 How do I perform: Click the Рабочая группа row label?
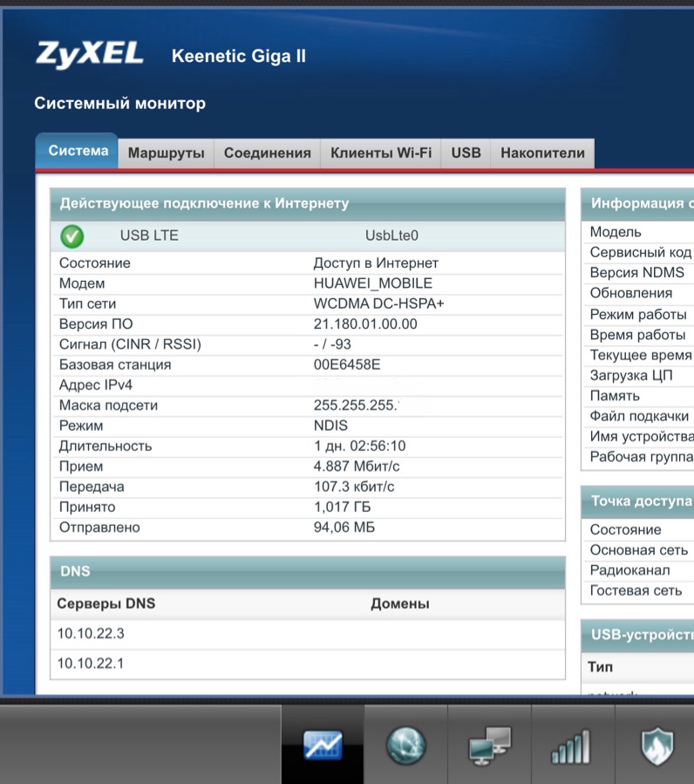coord(642,457)
